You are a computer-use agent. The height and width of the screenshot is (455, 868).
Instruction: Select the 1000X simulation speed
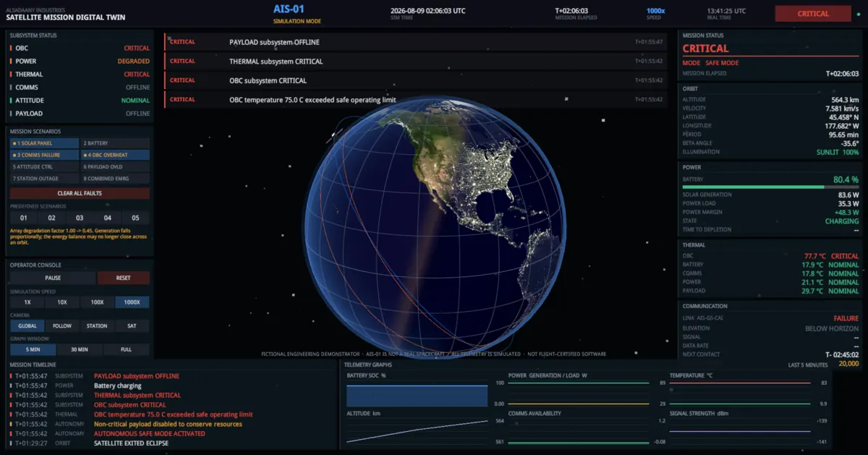[132, 302]
